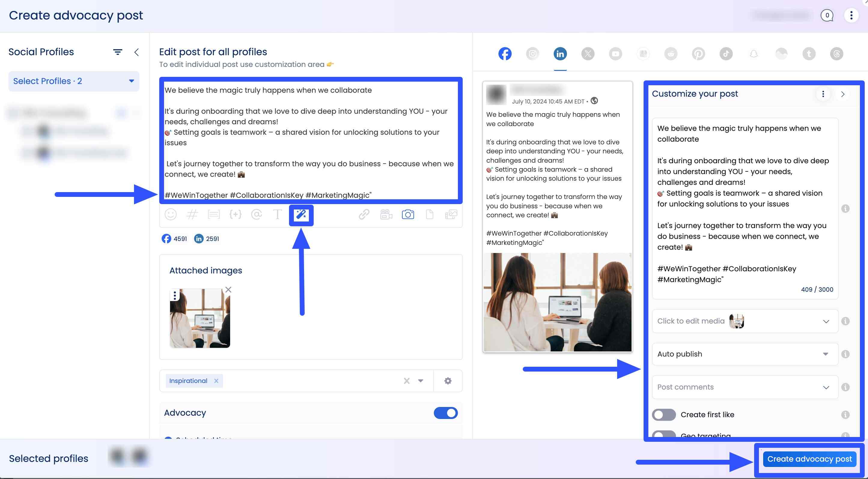Screen dimensions: 868x479
Task: Remove the Inspirational tag
Action: tap(217, 381)
